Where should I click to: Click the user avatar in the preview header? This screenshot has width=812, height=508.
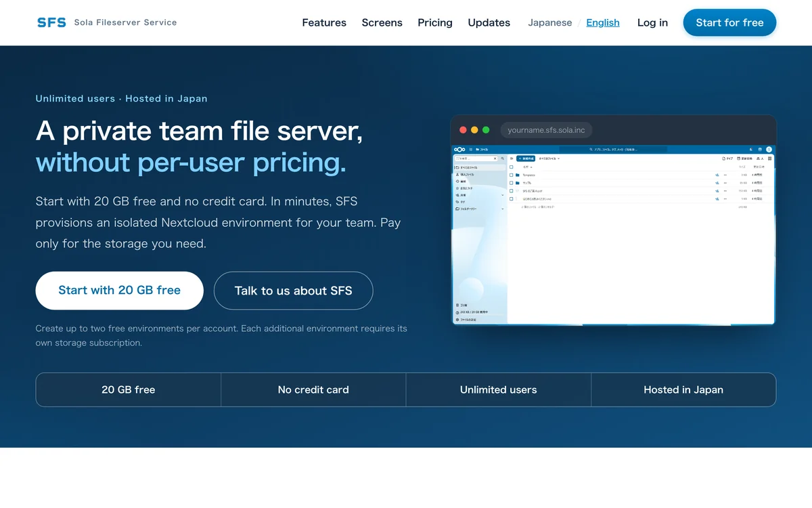769,149
